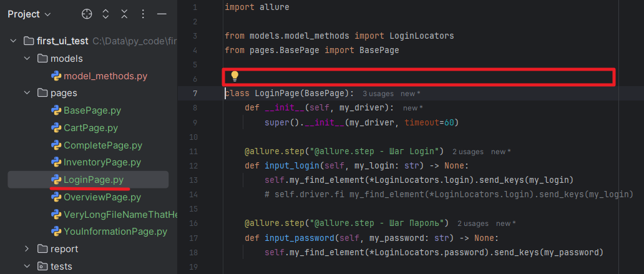Click the yellow lightbulb intention icon

tap(235, 76)
